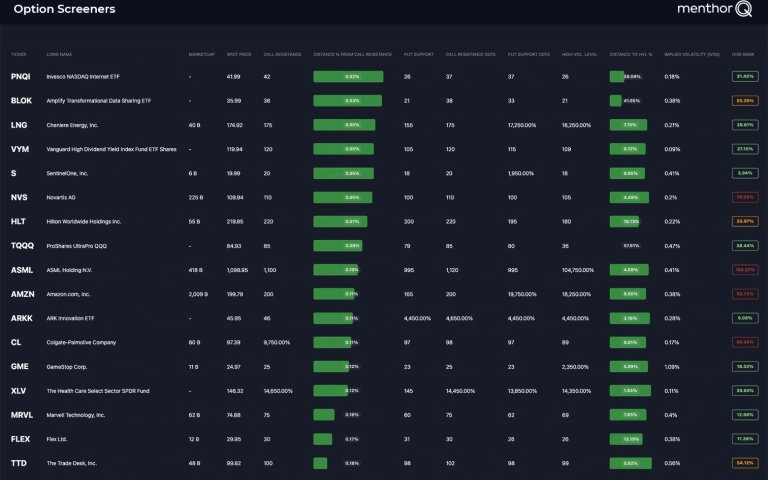Click the NVS IV30 rank badge
Screen dimensions: 768x480
(x=745, y=197)
